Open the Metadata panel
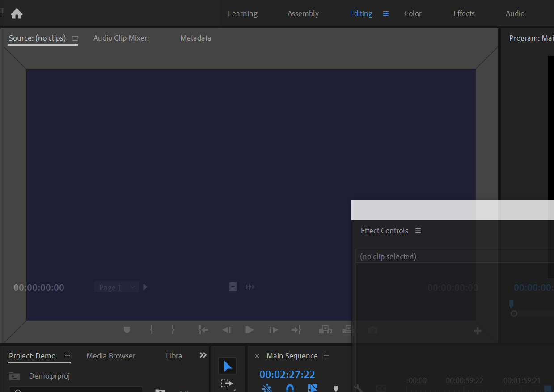554x392 pixels. [x=195, y=38]
